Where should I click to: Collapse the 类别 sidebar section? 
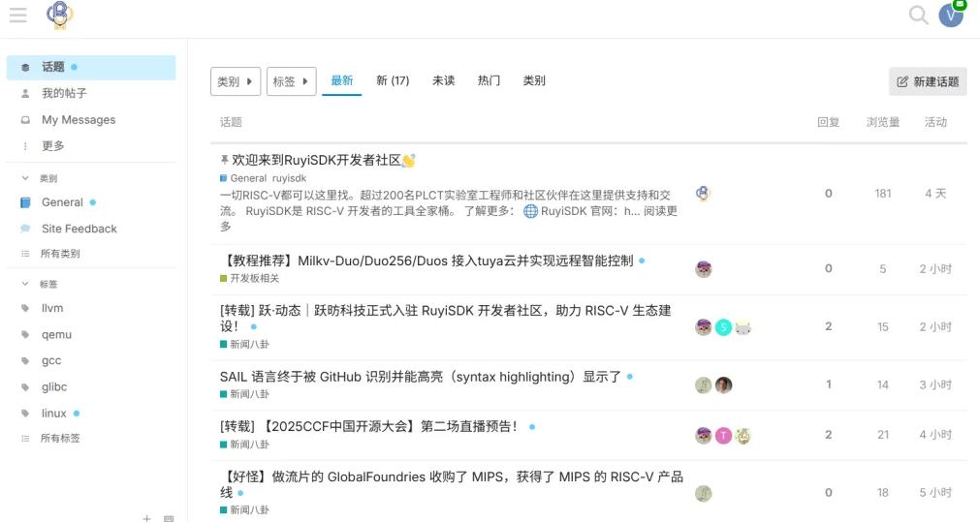pyautogui.click(x=40, y=178)
